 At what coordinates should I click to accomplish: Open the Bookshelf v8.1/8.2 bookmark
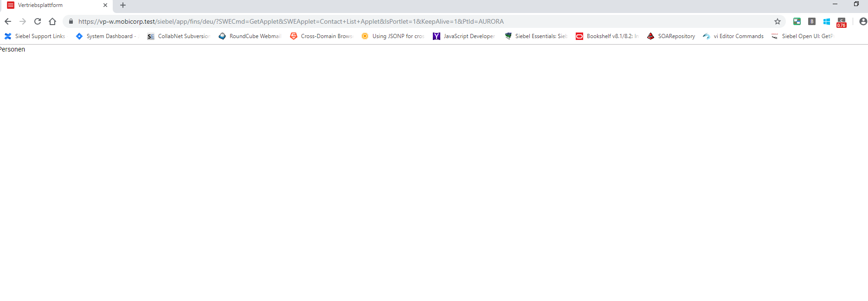click(607, 36)
